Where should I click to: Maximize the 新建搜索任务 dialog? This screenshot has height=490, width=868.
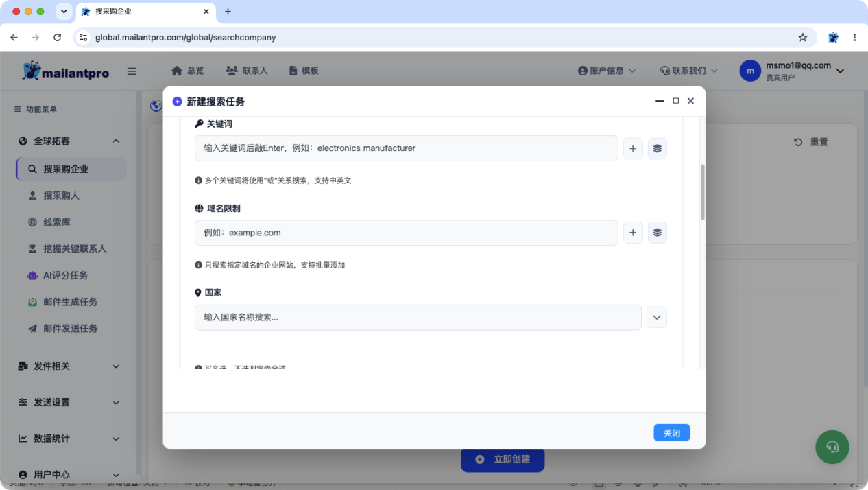click(675, 101)
